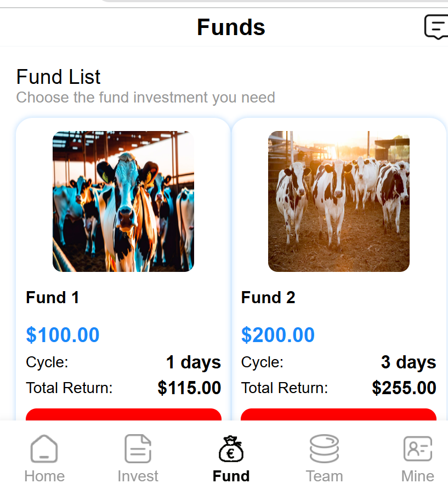Open the message chat icon
448x489 pixels.
[436, 27]
